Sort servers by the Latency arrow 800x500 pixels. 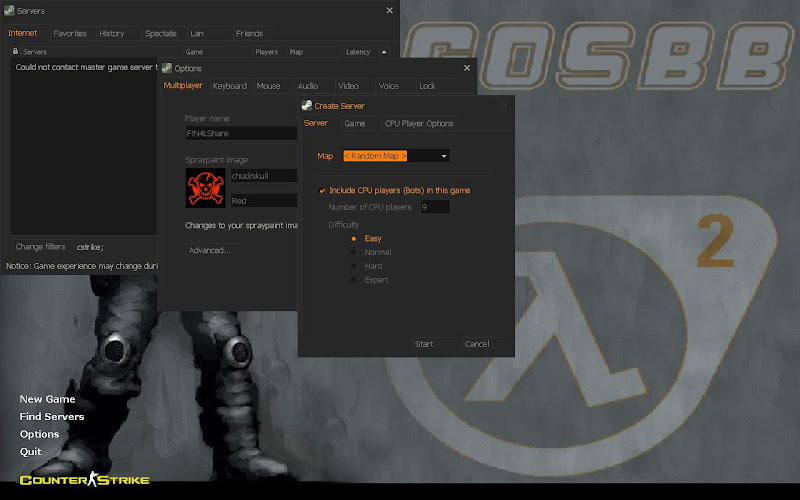click(x=384, y=52)
